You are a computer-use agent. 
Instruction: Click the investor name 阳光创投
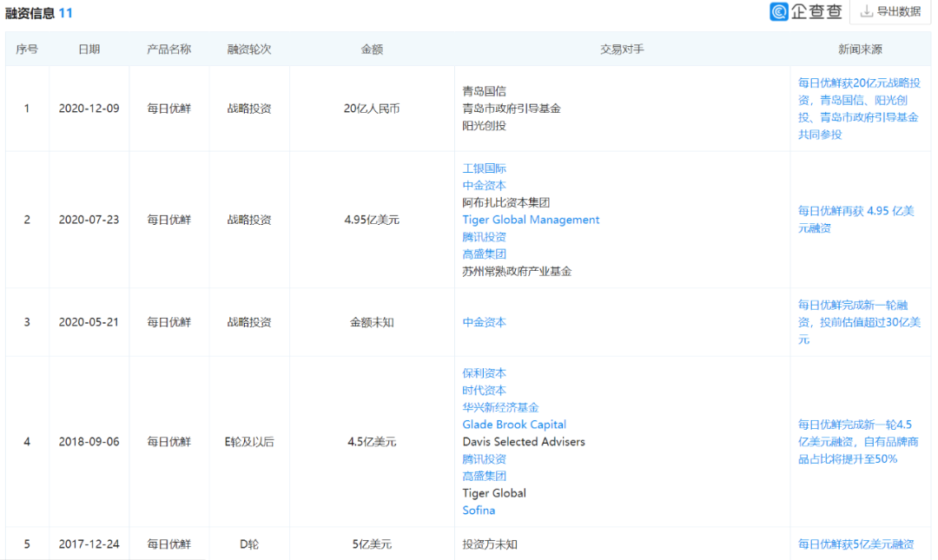coord(484,126)
